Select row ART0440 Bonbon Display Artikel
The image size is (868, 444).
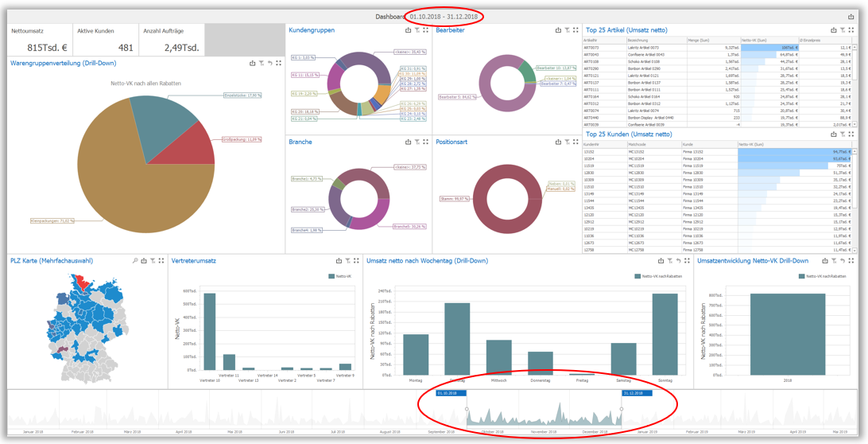pyautogui.click(x=717, y=118)
